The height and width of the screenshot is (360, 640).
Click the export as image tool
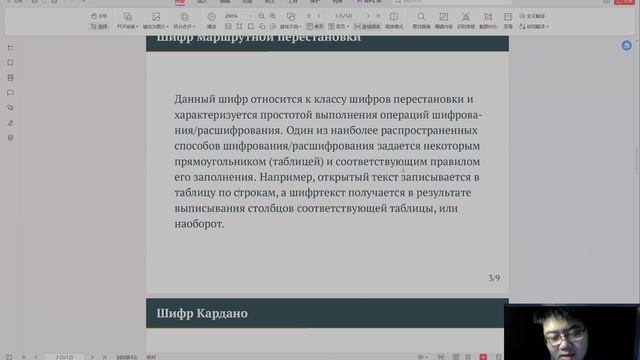pyautogui.click(x=156, y=21)
